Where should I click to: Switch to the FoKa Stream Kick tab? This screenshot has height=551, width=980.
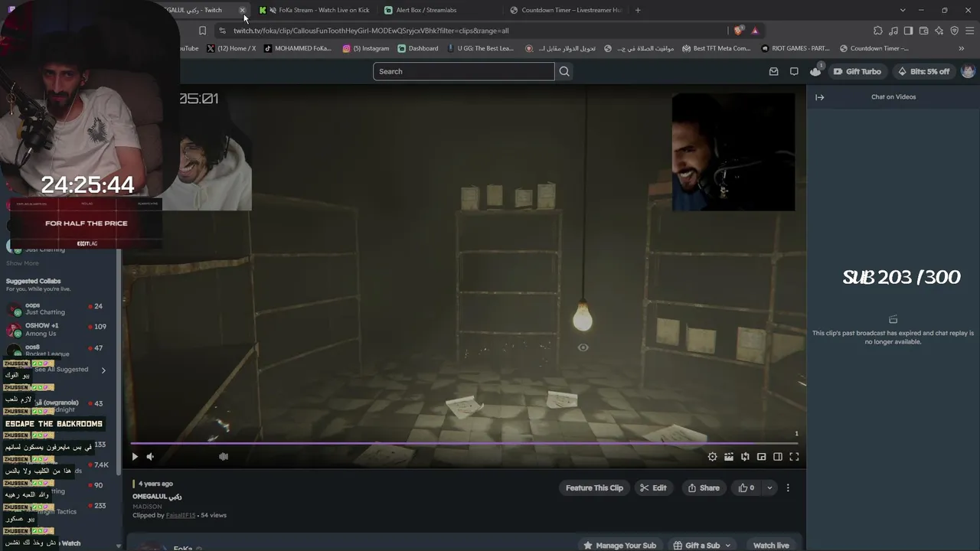tap(317, 10)
